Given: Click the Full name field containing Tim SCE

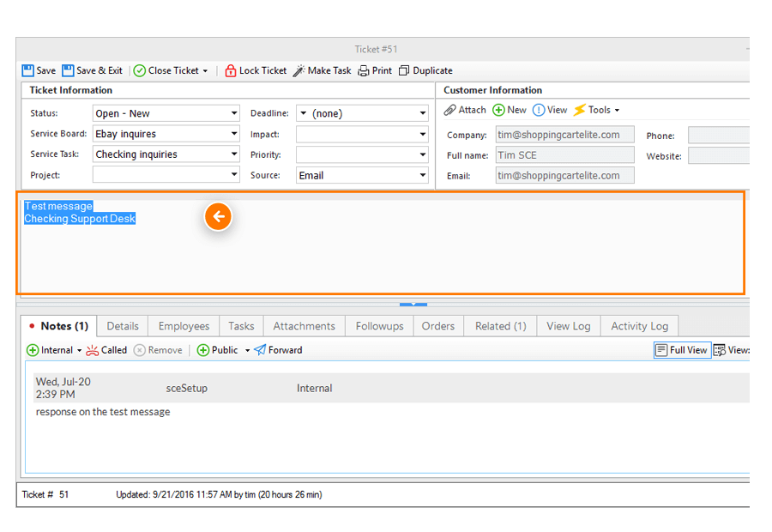Looking at the screenshot, I should click(564, 155).
